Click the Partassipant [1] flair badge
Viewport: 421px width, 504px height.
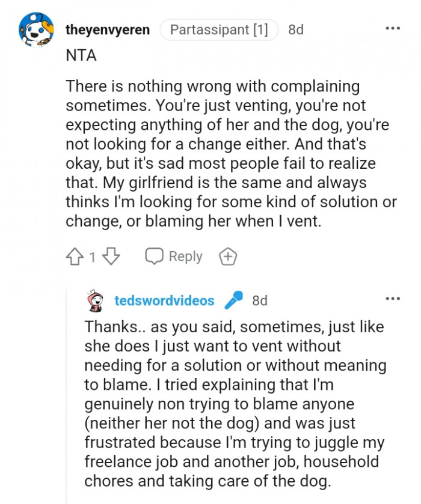(218, 28)
